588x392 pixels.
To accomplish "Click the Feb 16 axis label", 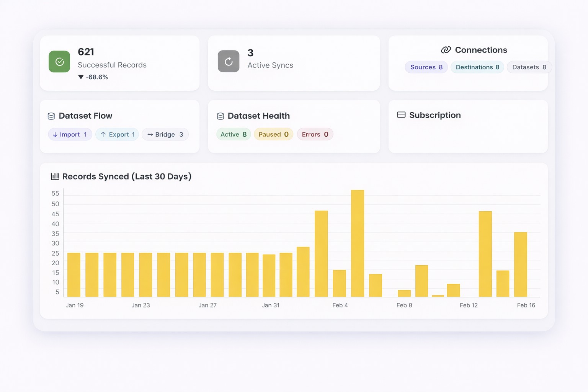I will 526,305.
